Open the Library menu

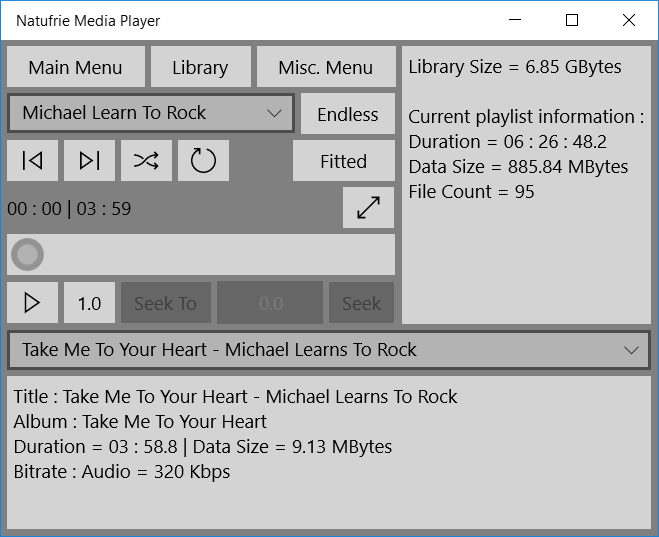pos(201,67)
